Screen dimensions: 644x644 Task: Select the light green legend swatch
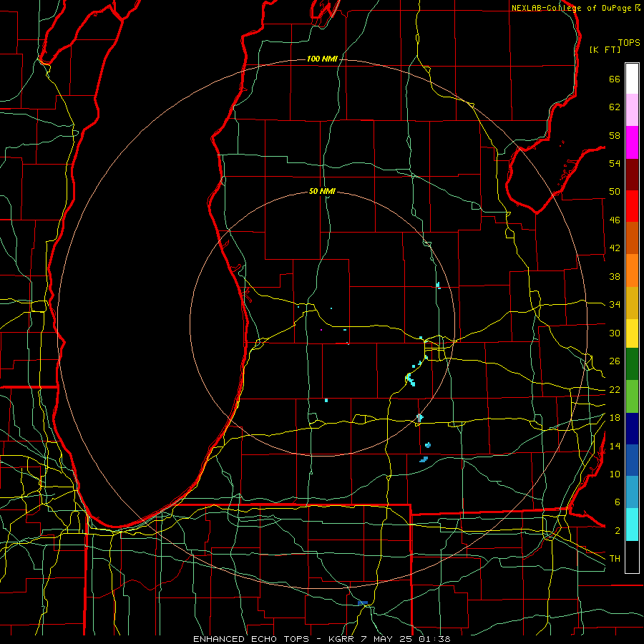pyautogui.click(x=632, y=396)
